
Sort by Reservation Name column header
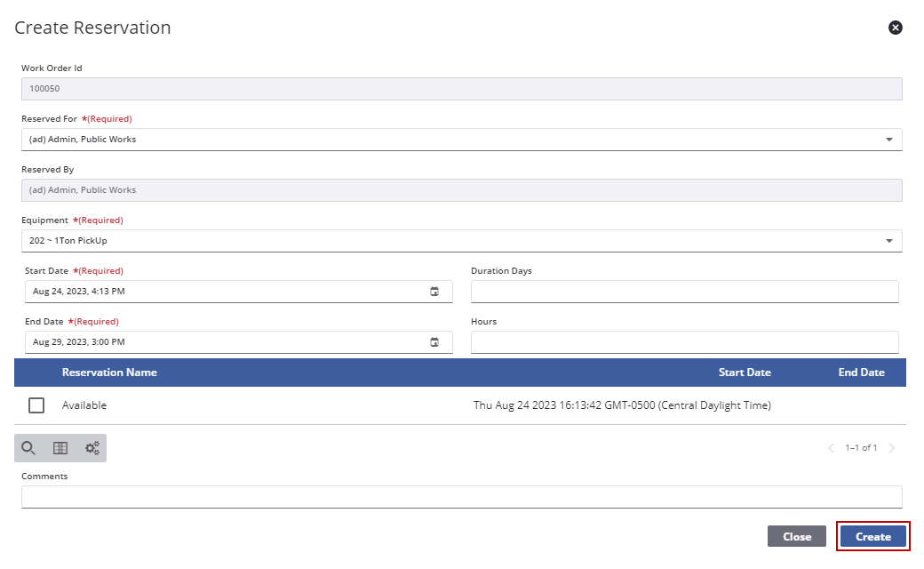(x=109, y=373)
